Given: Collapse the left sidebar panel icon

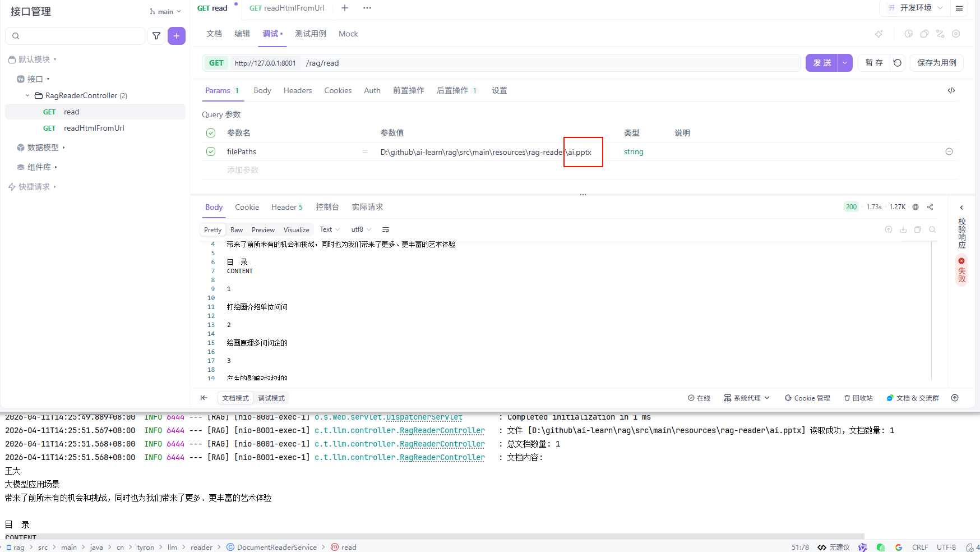Looking at the screenshot, I should (x=204, y=398).
